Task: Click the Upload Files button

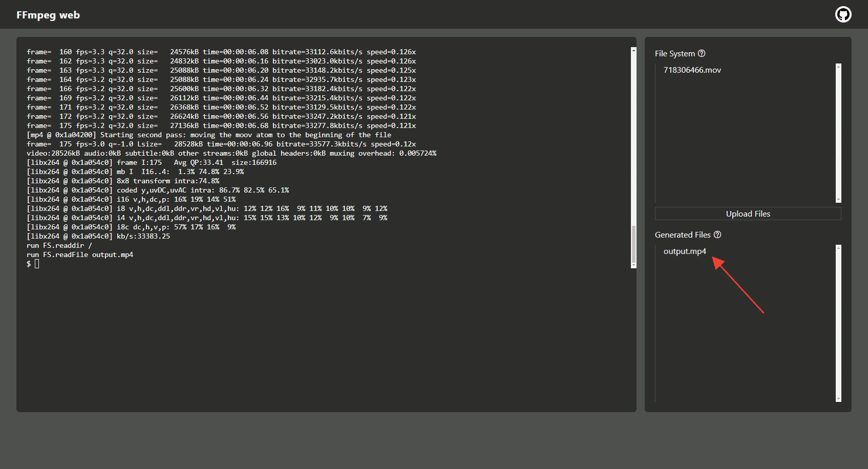Action: coord(748,214)
